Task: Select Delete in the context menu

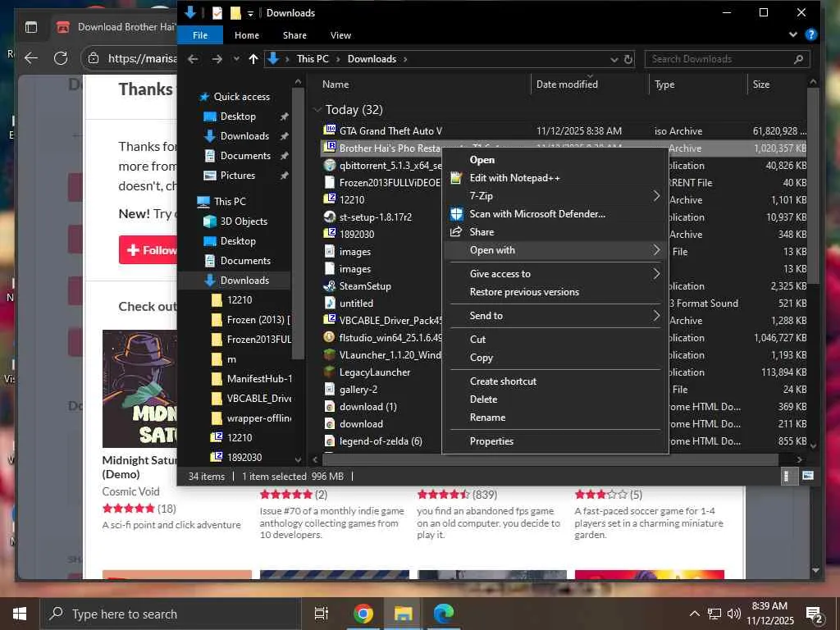Action: (x=555, y=399)
